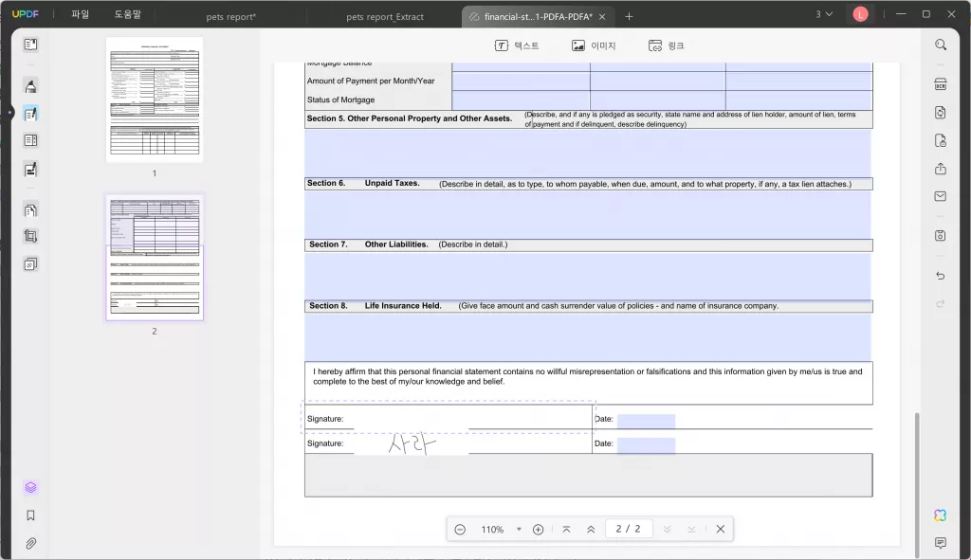Open a new tab with plus button

[630, 17]
